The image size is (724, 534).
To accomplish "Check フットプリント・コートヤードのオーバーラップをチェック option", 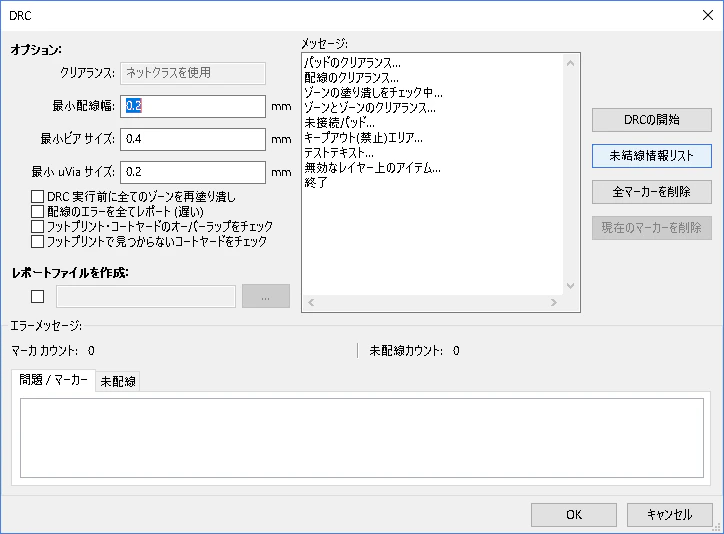I will (x=37, y=227).
